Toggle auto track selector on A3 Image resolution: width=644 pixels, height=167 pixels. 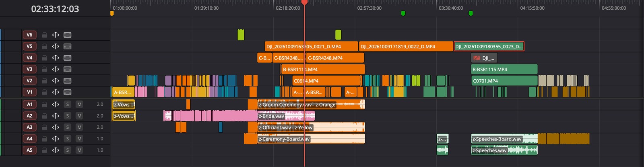click(x=56, y=127)
